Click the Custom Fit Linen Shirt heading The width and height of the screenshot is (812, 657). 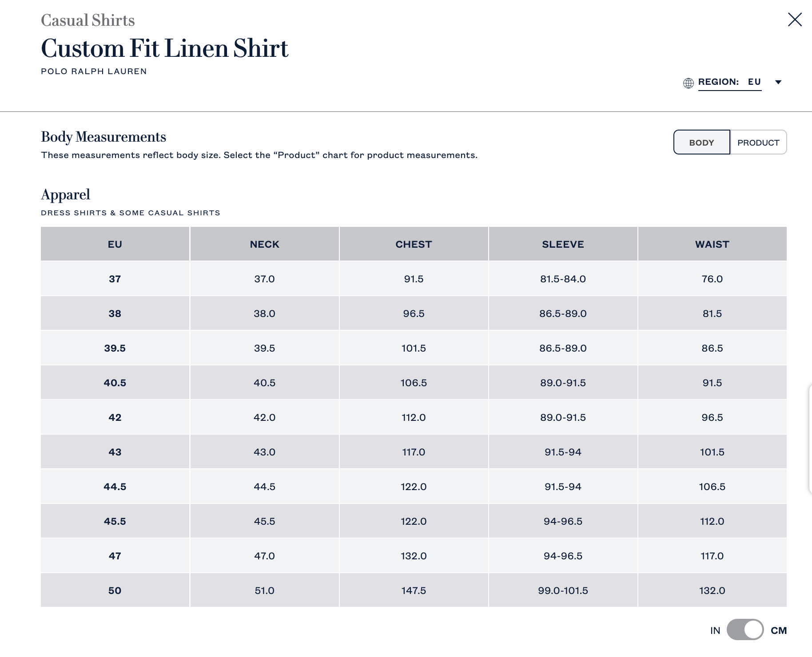164,48
